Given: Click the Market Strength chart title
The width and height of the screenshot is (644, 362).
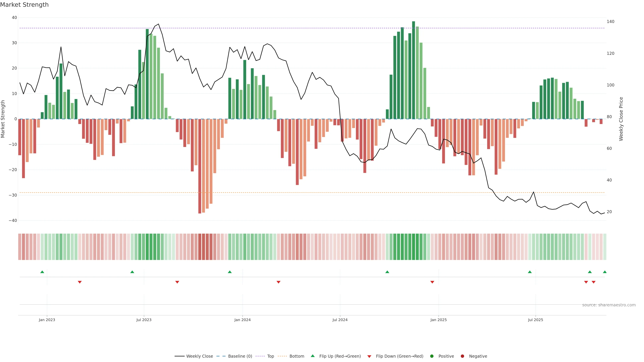Looking at the screenshot, I should [24, 5].
